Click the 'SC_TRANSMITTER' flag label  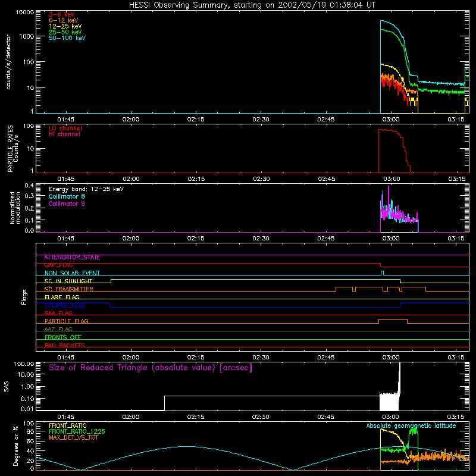[69, 289]
